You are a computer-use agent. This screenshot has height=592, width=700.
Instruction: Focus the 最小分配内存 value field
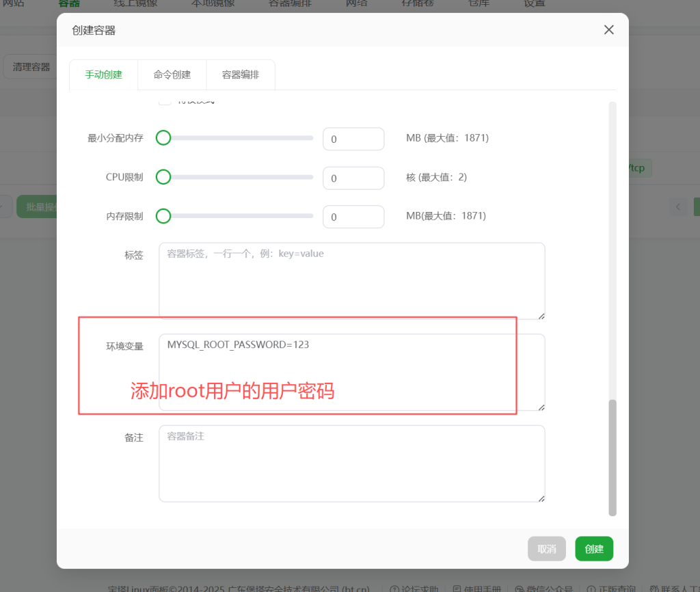353,139
